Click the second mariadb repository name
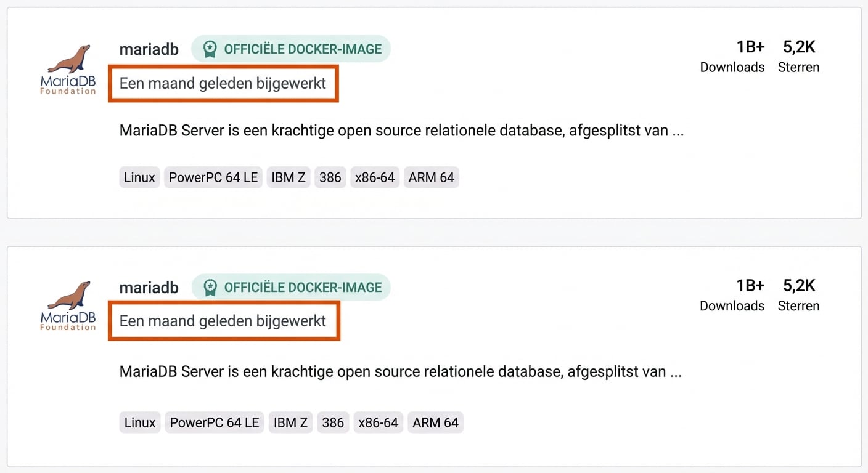The height and width of the screenshot is (473, 868). pos(149,287)
